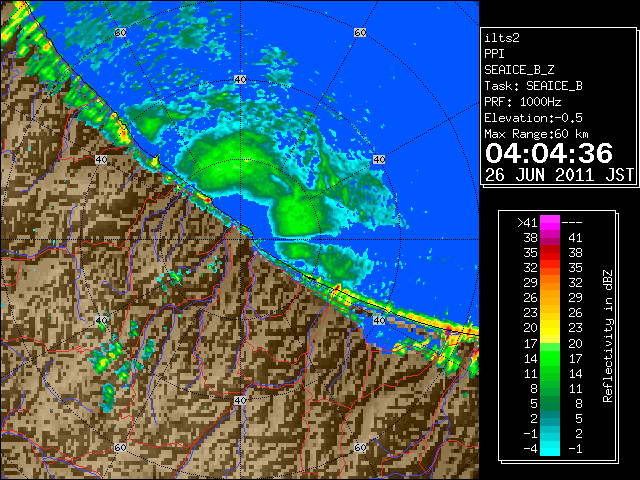The width and height of the screenshot is (640, 480).
Task: Pick the yellow 20–23 dBZ legend band
Action: [550, 328]
